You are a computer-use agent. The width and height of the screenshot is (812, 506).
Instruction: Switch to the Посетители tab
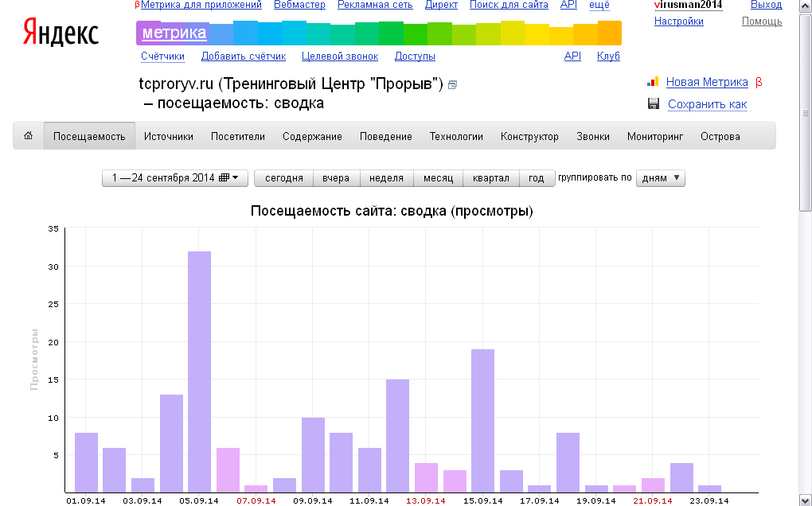pyautogui.click(x=238, y=137)
